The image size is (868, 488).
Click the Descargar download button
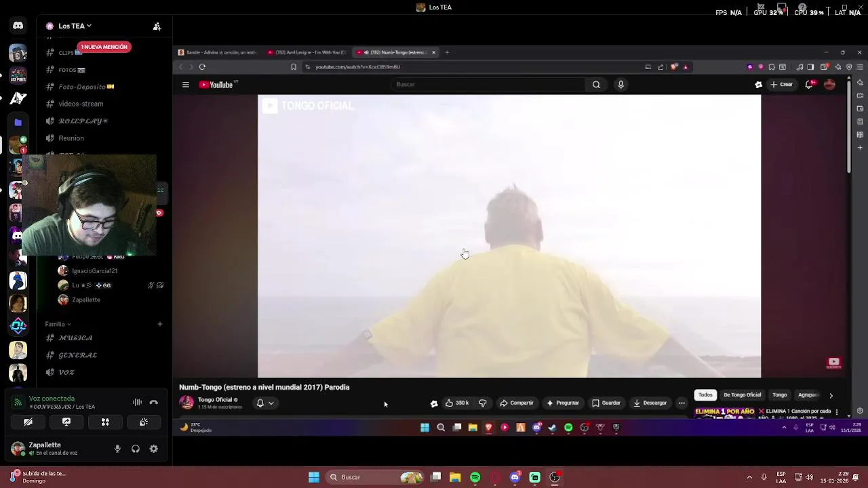pyautogui.click(x=650, y=403)
